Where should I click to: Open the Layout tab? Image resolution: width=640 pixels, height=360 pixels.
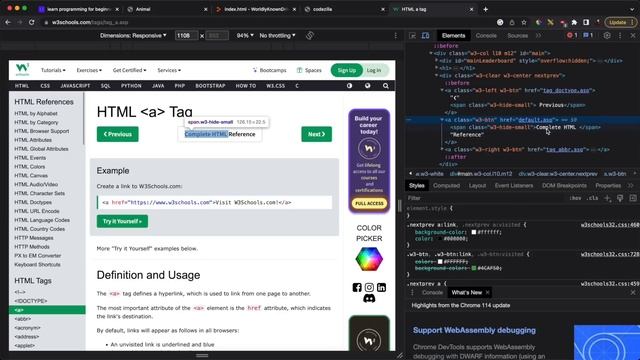[477, 185]
